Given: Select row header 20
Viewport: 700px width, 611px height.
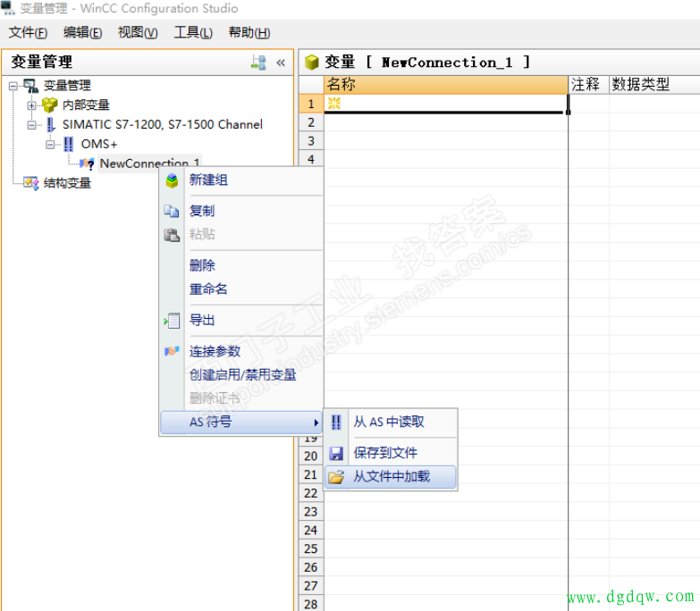Looking at the screenshot, I should point(311,456).
